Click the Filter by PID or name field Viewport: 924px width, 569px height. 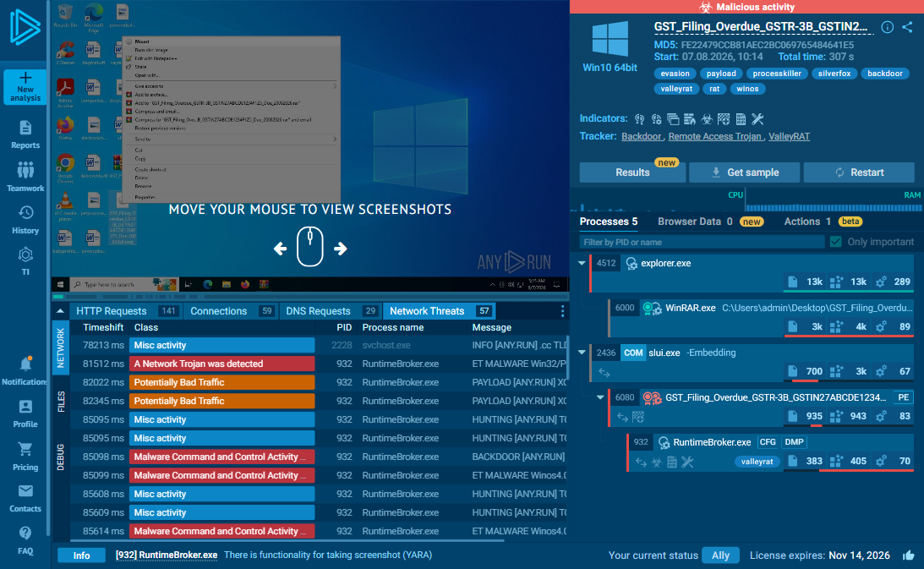(x=702, y=242)
